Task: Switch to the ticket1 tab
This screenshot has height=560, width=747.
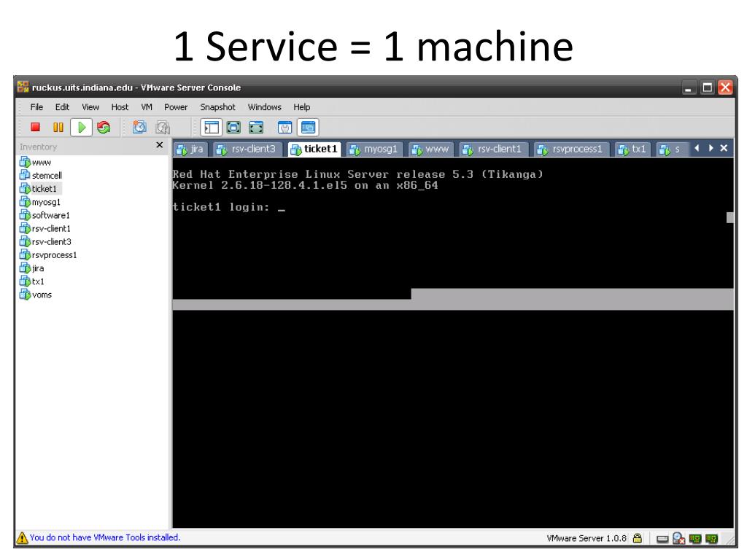Action: pos(314,149)
